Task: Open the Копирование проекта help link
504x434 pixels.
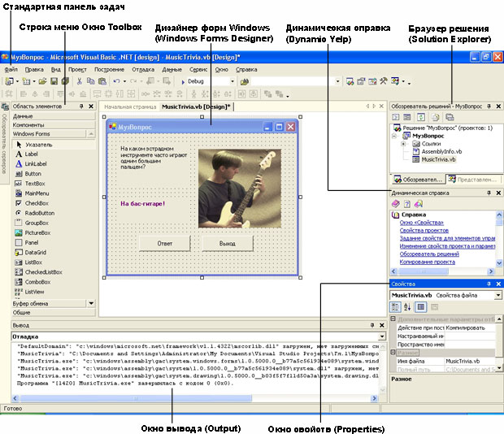Action: (427, 262)
